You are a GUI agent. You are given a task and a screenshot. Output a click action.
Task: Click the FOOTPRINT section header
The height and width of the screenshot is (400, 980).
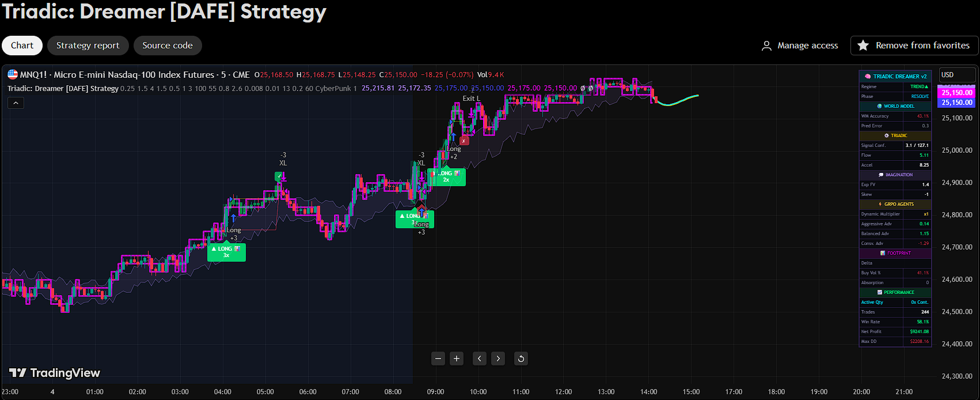[895, 253]
